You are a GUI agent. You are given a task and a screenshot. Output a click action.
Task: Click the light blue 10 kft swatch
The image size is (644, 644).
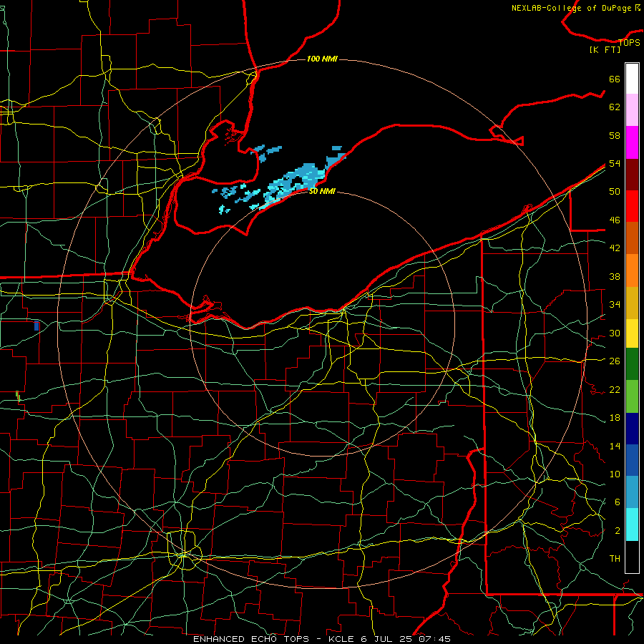click(632, 492)
